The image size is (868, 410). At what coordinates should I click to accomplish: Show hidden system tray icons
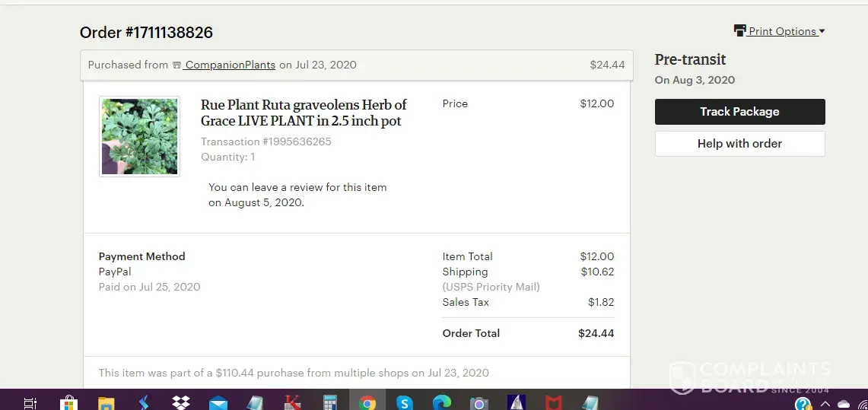825,403
